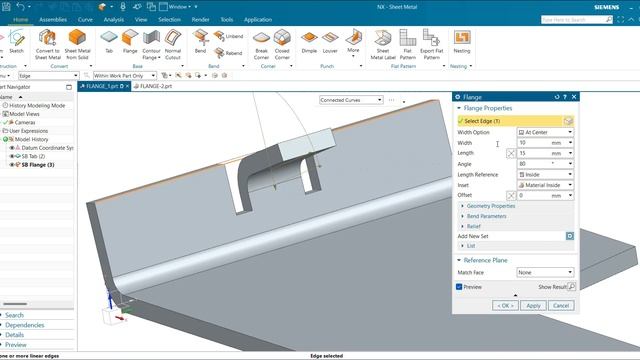
Task: Choose the Louver punch tool
Action: click(x=330, y=41)
